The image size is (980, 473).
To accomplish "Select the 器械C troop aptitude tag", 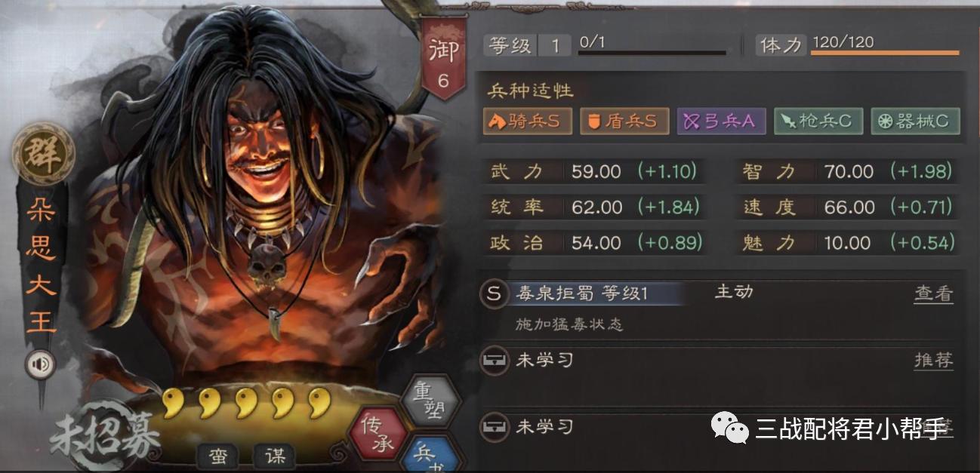I will pos(916,121).
